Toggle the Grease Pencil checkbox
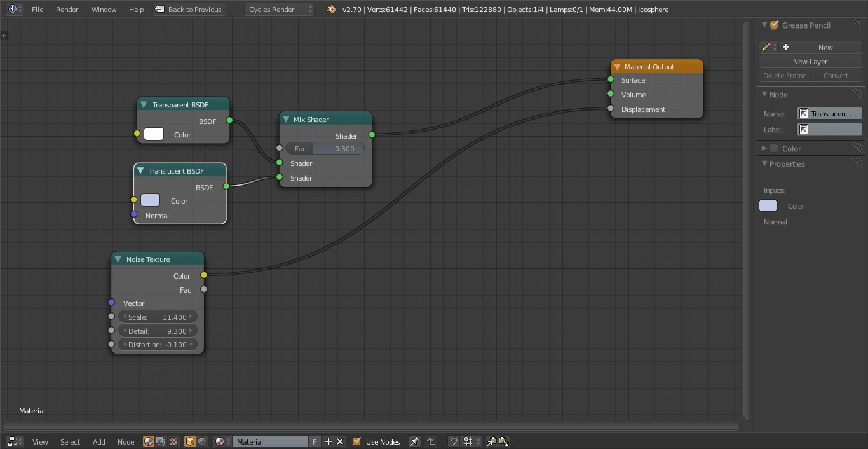 pos(774,25)
